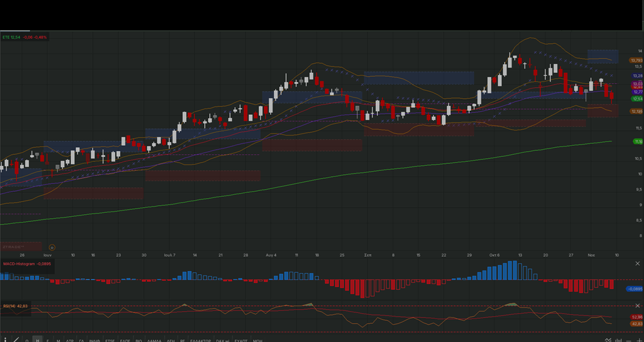
Task: Select the RSI(14) 42,83 label
Action: tap(16, 306)
